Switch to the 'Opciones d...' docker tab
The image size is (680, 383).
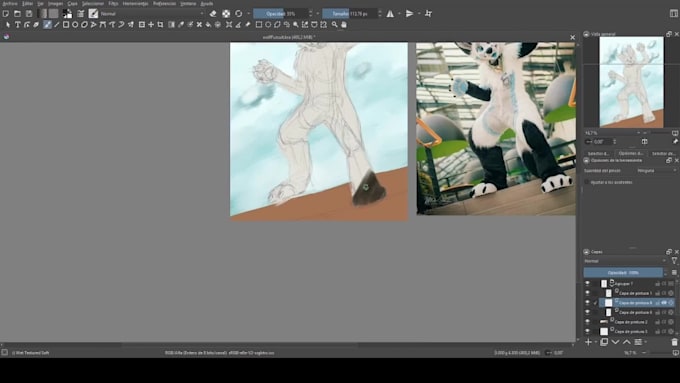pyautogui.click(x=631, y=153)
